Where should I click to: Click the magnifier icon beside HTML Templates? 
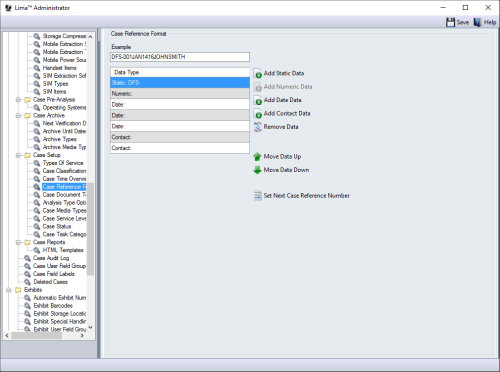tap(37, 250)
